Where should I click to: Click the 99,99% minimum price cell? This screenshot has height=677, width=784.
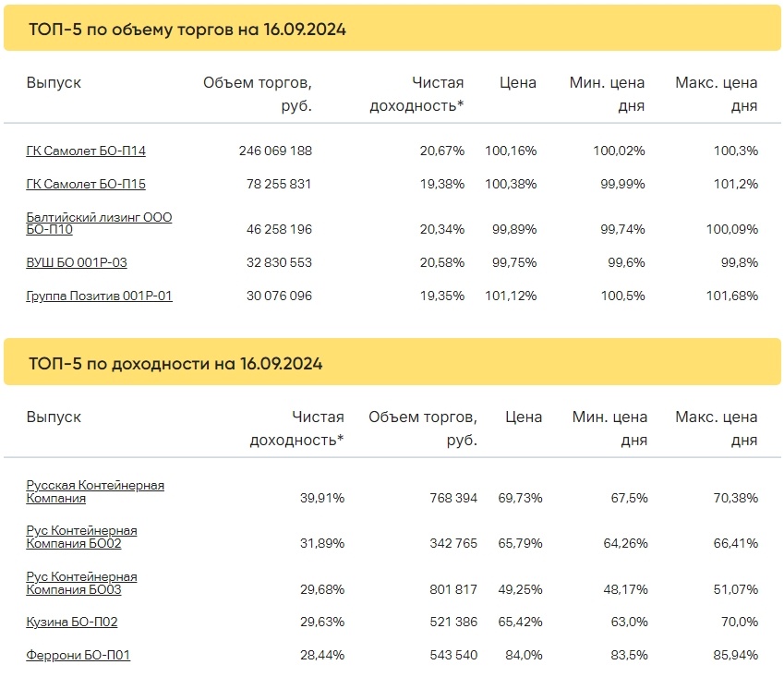coord(622,184)
